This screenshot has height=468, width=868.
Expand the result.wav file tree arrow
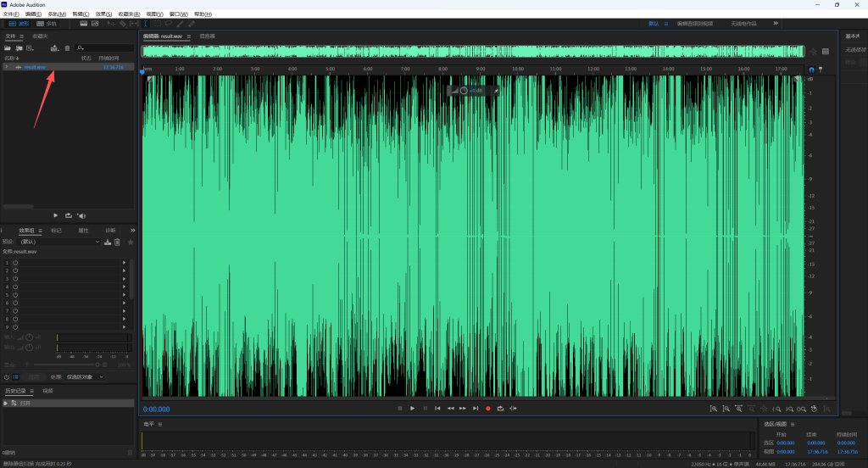pos(6,67)
